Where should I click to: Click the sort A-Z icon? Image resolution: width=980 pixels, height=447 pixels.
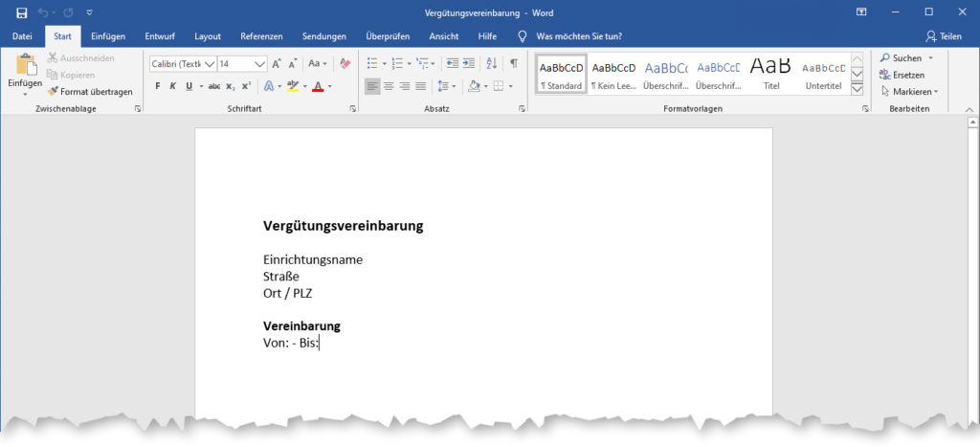point(492,63)
